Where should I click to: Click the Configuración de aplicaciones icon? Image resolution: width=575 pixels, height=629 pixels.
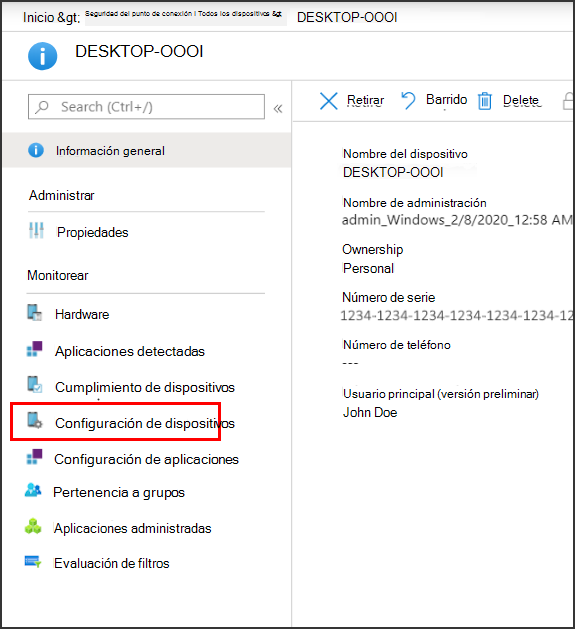point(34,457)
